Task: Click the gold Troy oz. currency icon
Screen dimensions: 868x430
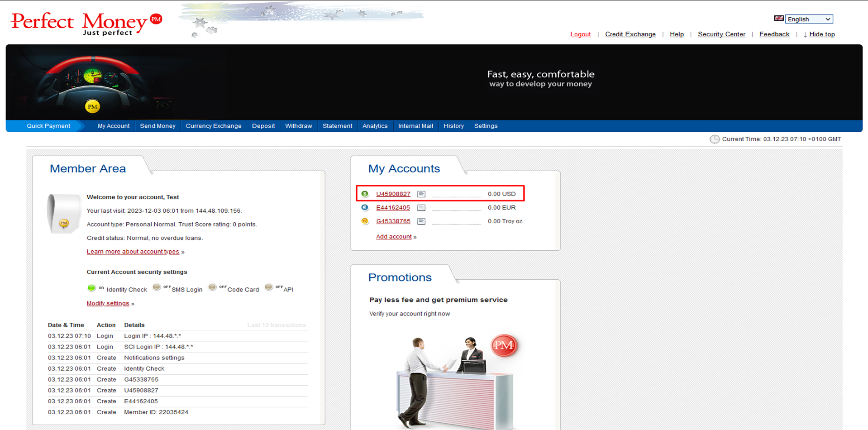Action: click(365, 221)
